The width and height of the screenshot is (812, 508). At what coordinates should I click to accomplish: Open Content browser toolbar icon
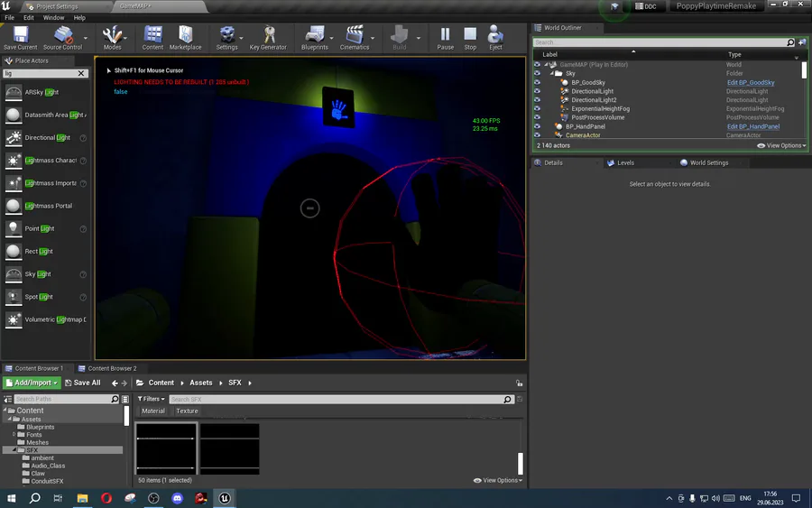coord(152,38)
